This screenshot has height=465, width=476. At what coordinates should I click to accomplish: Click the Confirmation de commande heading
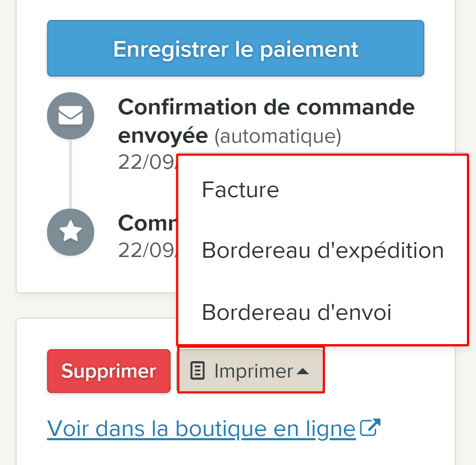pos(266,107)
